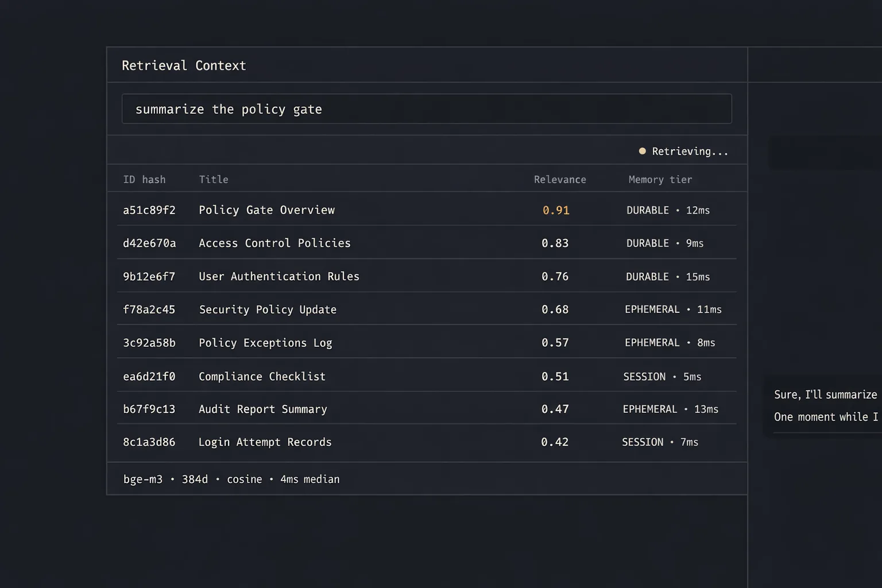Sort by the Memory tier column header
Viewport: 882px width, 588px height.
pos(660,179)
